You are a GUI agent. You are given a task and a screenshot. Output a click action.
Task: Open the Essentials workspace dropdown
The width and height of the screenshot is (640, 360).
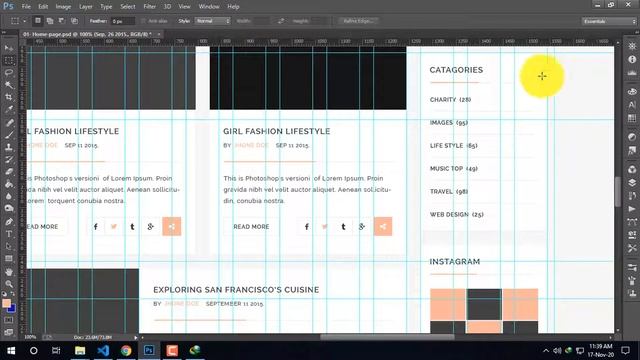(609, 21)
